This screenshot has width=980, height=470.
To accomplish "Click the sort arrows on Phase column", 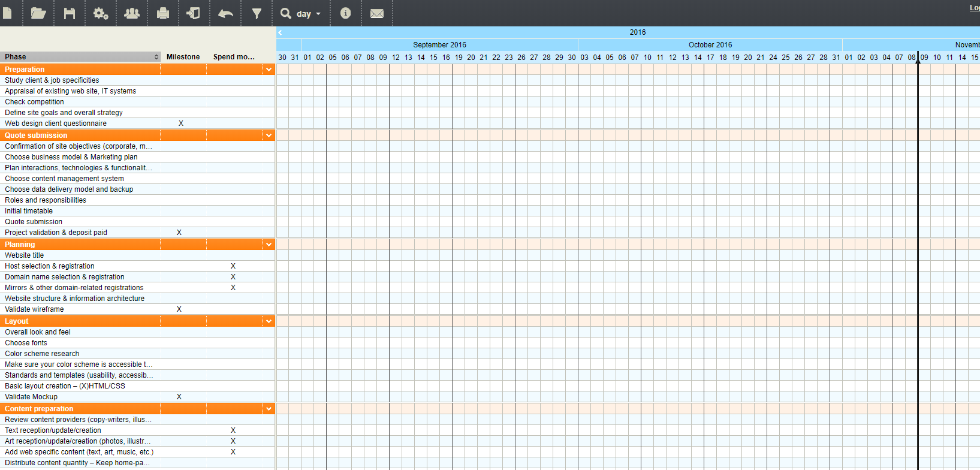I will coord(156,57).
